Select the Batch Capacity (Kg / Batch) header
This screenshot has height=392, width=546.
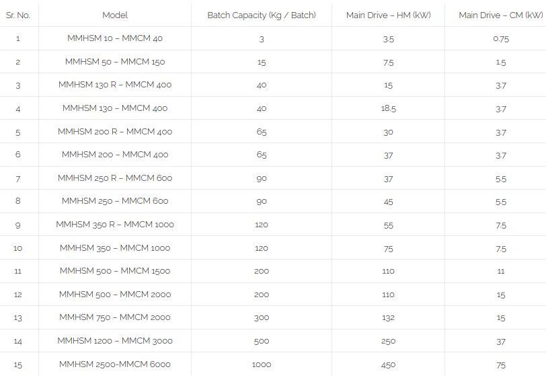[x=261, y=15]
